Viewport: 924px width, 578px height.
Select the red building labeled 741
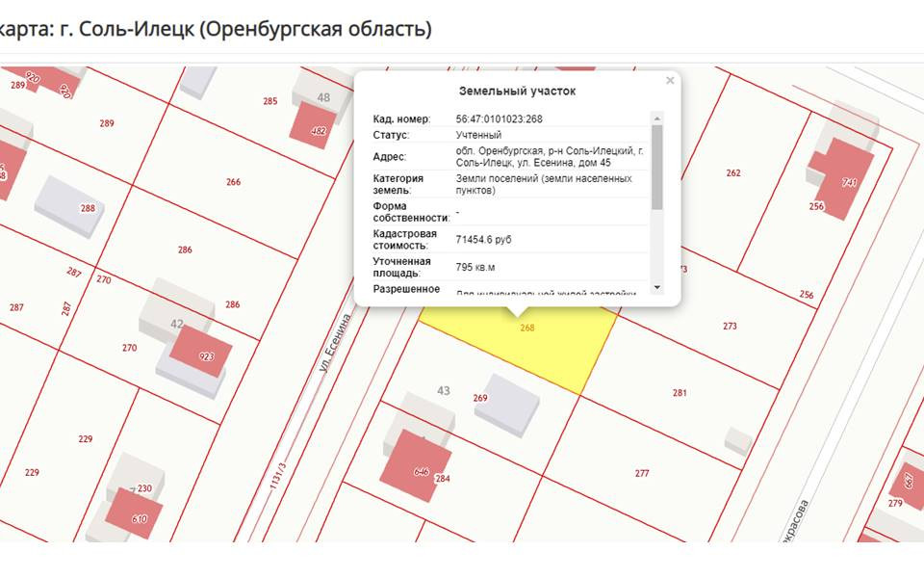point(841,178)
